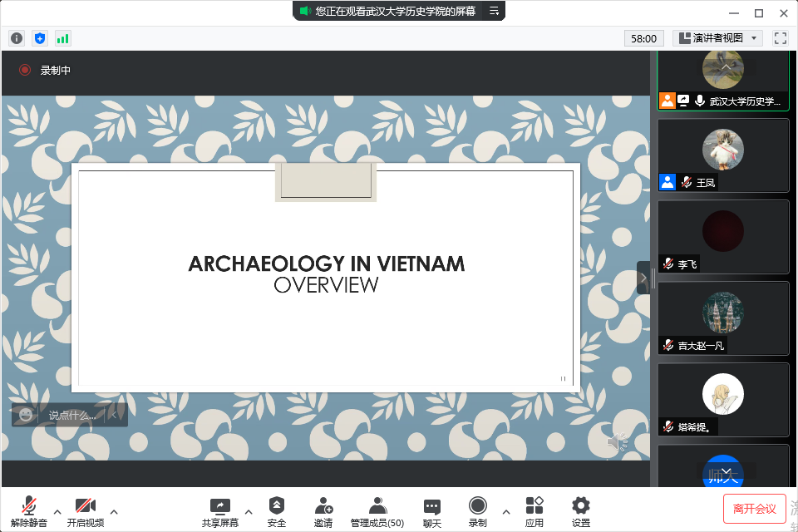Click the red 离开会议 button
The height and width of the screenshot is (532, 798).
754,509
